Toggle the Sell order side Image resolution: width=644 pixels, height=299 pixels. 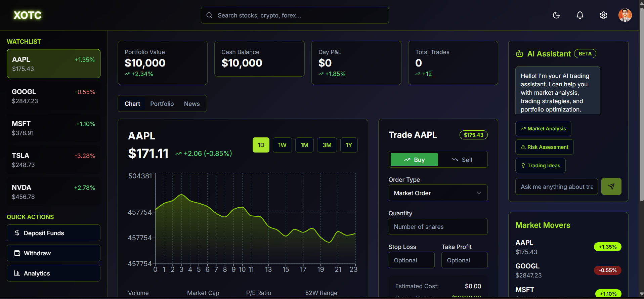coord(462,160)
